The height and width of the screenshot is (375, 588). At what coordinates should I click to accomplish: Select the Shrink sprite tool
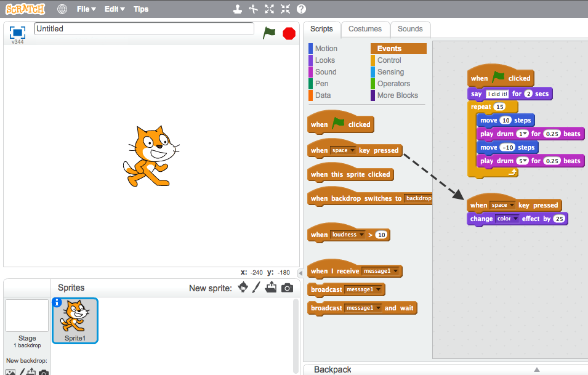pyautogui.click(x=285, y=9)
